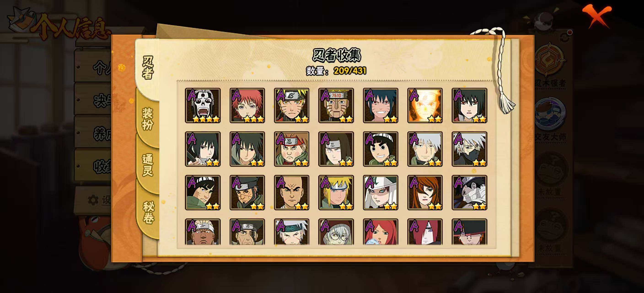Open the 秘卷 tab
Screen dimensions: 644x293
(x=148, y=212)
